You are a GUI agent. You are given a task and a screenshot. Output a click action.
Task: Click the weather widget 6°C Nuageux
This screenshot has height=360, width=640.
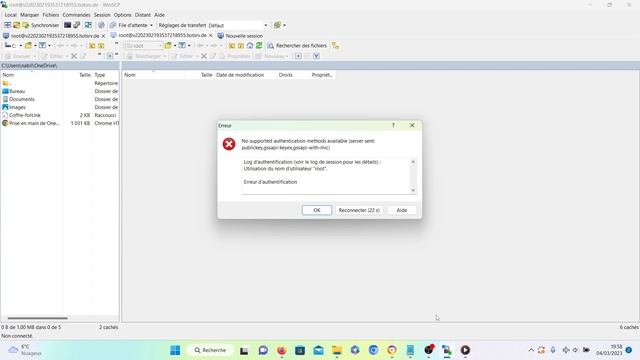(x=25, y=350)
